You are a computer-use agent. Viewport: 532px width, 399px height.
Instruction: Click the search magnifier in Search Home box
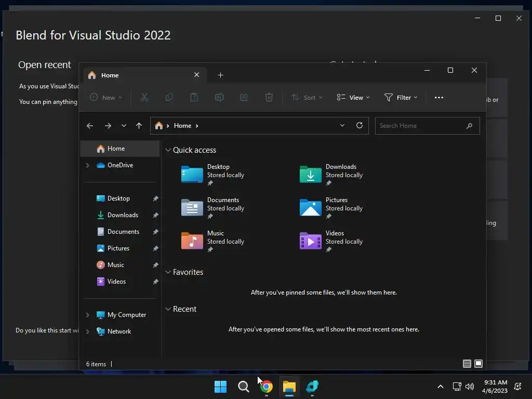(470, 126)
